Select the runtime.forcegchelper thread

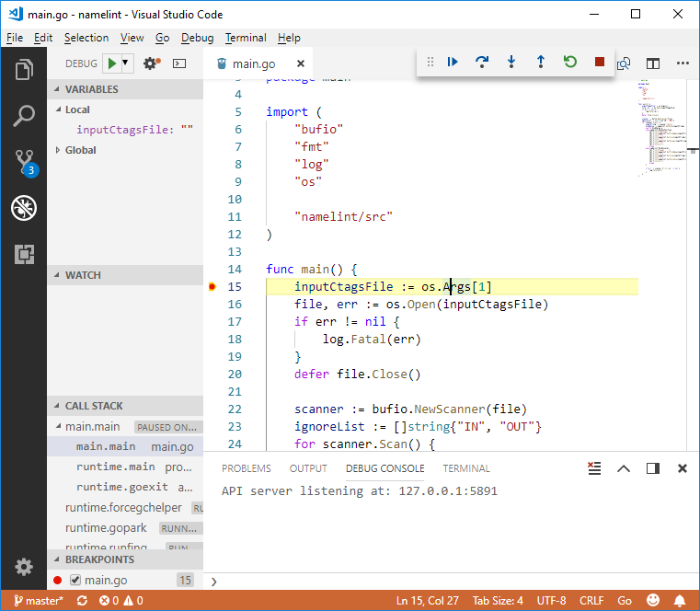coord(125,507)
